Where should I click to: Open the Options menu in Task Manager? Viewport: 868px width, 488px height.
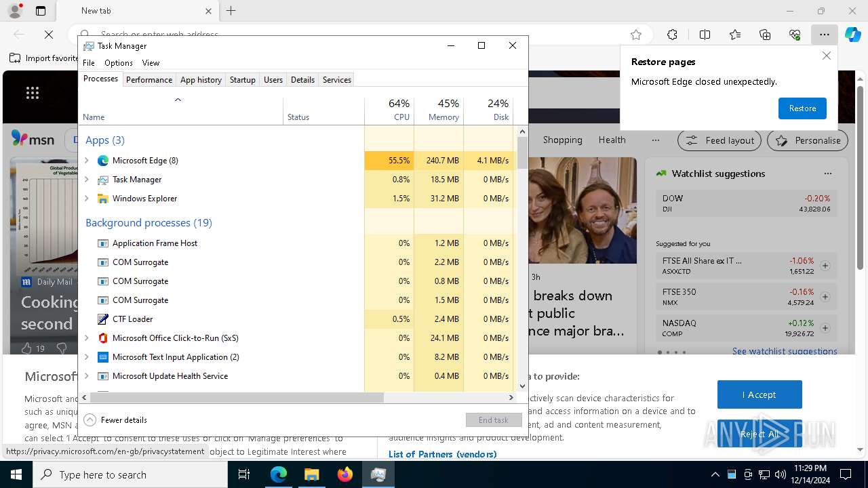(x=119, y=63)
